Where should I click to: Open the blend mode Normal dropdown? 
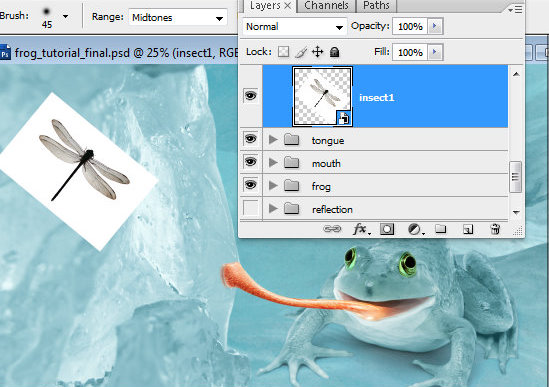click(x=294, y=27)
